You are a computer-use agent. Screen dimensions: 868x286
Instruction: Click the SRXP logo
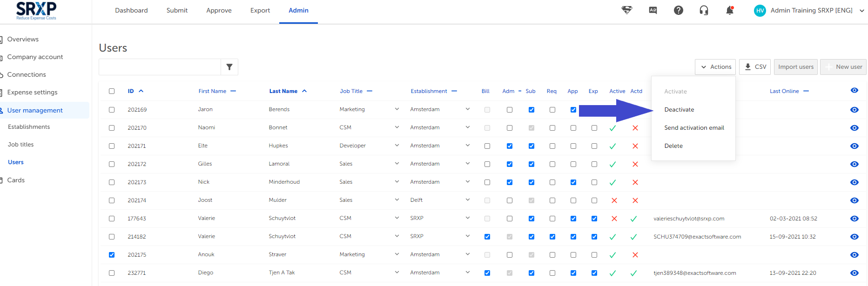click(x=36, y=10)
